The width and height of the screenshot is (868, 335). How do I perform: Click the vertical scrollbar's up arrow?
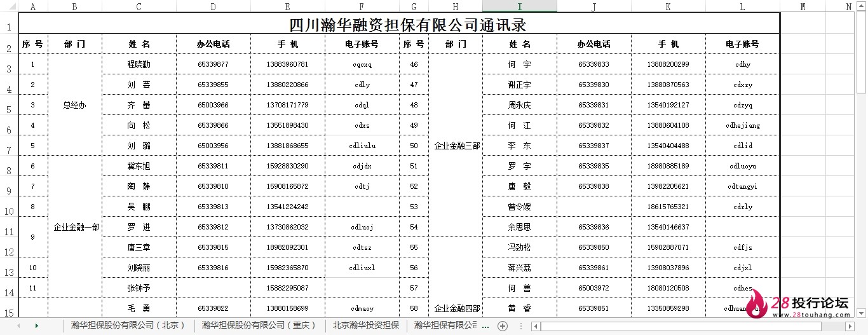click(x=862, y=6)
